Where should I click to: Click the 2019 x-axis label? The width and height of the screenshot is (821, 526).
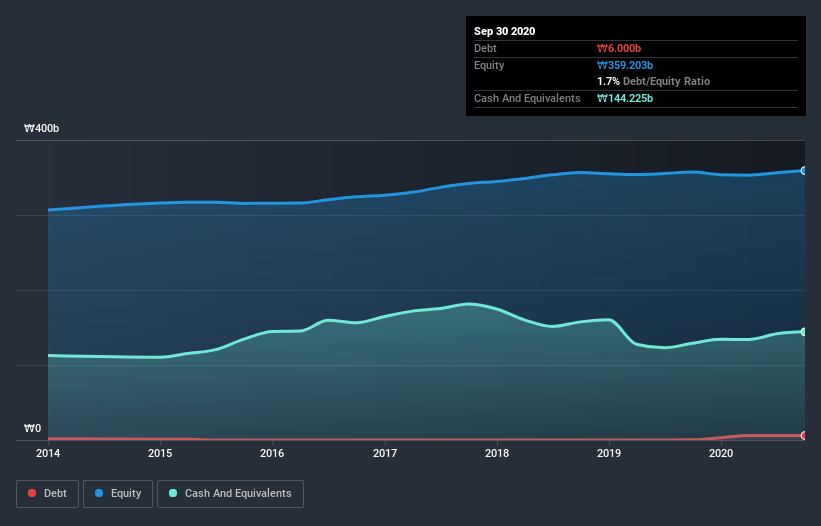[608, 453]
